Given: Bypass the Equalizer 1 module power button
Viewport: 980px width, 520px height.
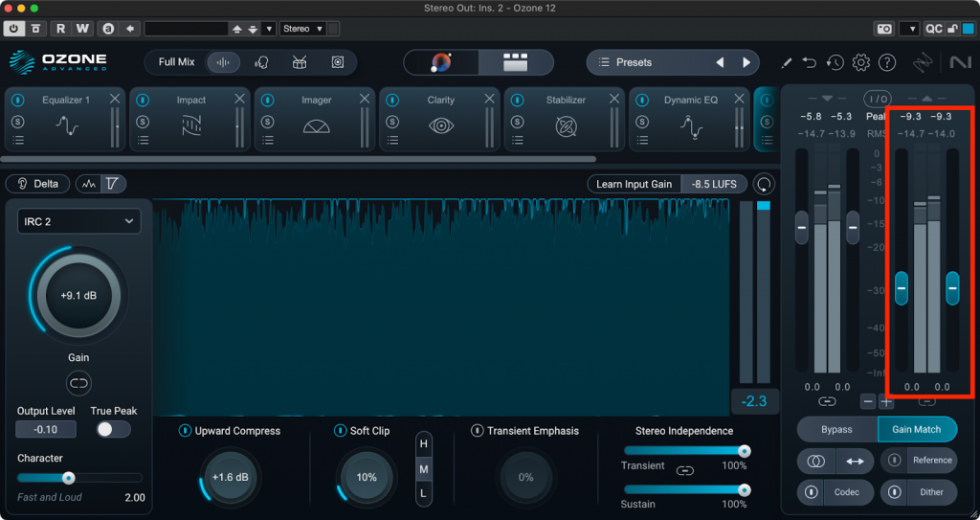Looking at the screenshot, I should pyautogui.click(x=17, y=100).
